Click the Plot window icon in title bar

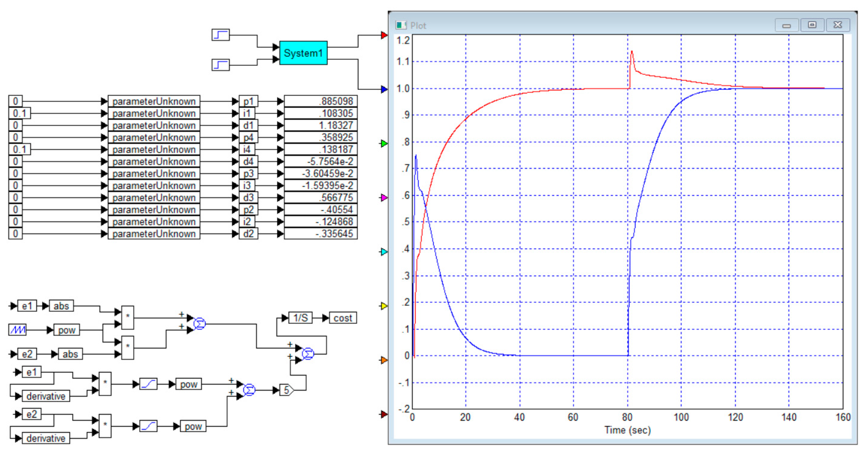pos(401,25)
